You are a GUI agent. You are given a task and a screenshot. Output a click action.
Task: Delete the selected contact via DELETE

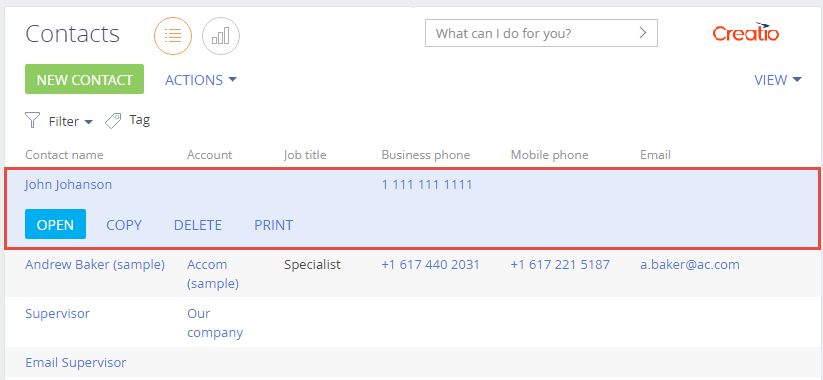tap(198, 225)
